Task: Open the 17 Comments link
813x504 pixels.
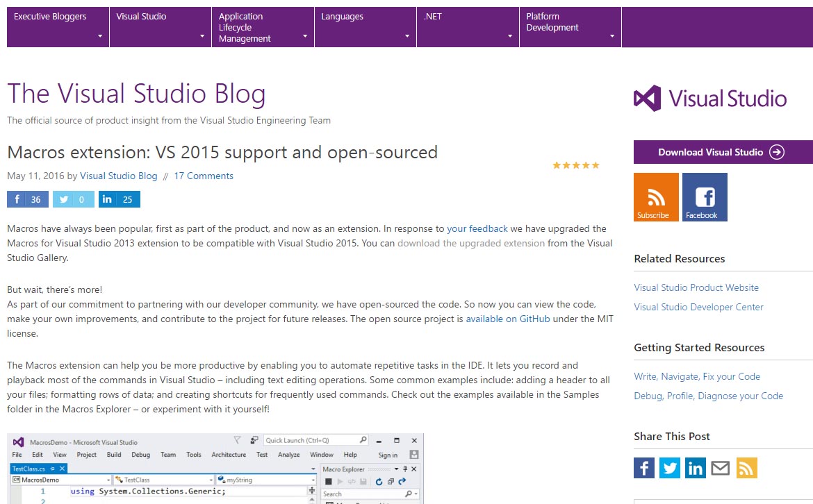Action: [204, 176]
